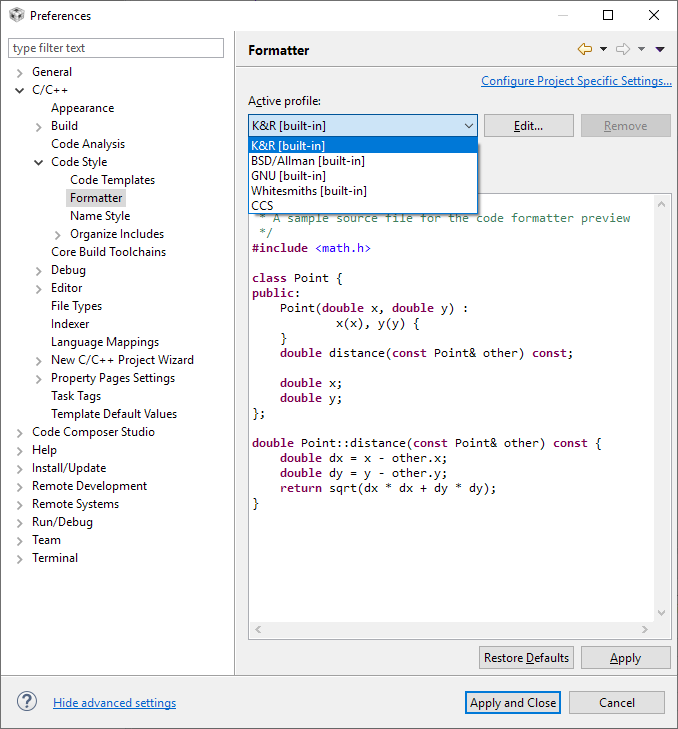Expand the Remote Systems node

coord(20,505)
